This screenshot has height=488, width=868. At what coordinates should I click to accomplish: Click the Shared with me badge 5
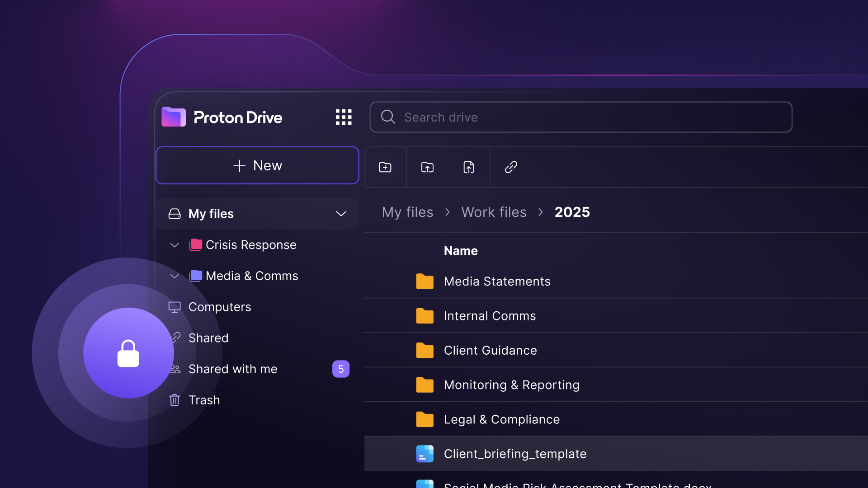(x=341, y=369)
